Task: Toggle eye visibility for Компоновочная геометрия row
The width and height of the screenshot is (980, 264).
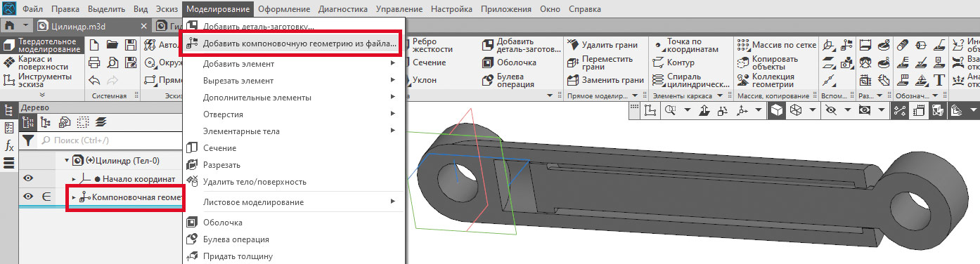Action: coord(29,197)
